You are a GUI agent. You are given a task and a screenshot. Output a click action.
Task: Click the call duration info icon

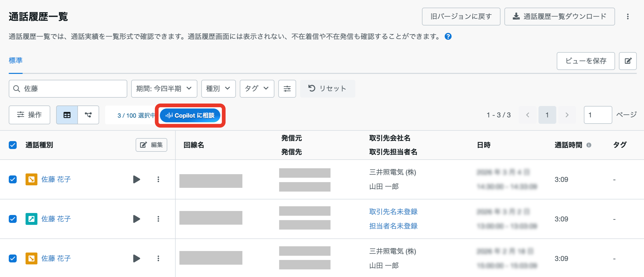coord(589,145)
